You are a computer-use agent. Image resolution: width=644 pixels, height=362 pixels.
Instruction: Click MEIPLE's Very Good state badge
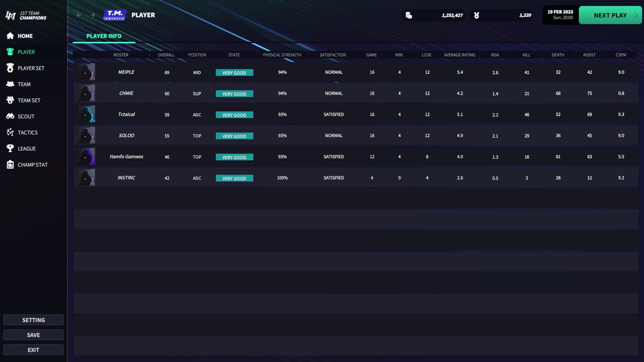(x=234, y=72)
